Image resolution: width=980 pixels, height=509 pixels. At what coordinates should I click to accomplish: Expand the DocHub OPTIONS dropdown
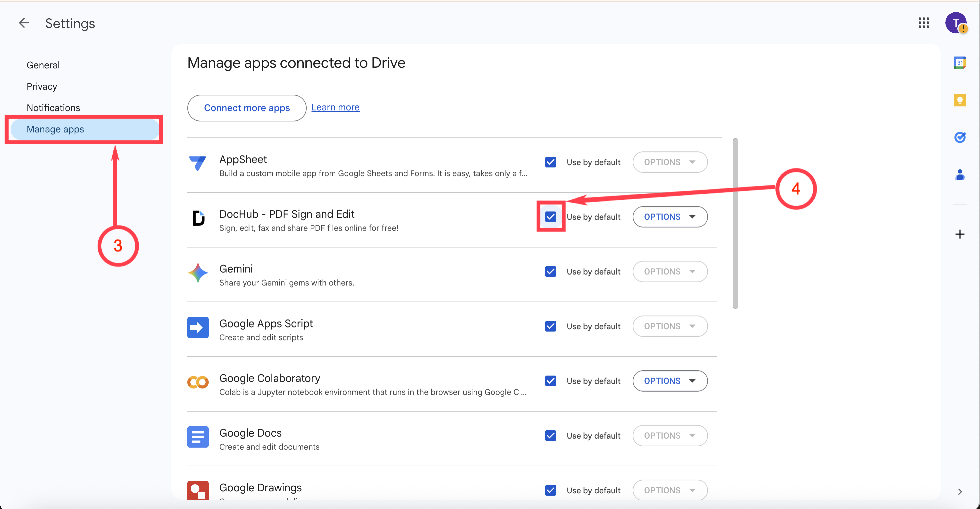pyautogui.click(x=670, y=217)
